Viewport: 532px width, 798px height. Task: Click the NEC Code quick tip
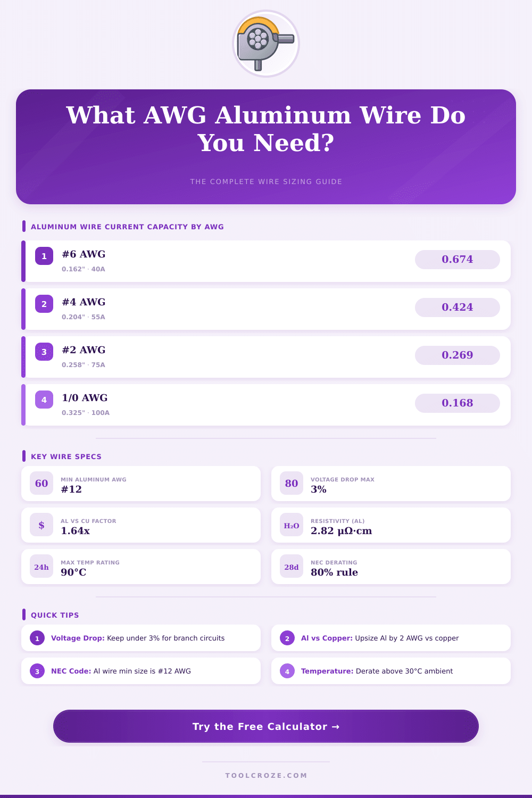[141, 671]
